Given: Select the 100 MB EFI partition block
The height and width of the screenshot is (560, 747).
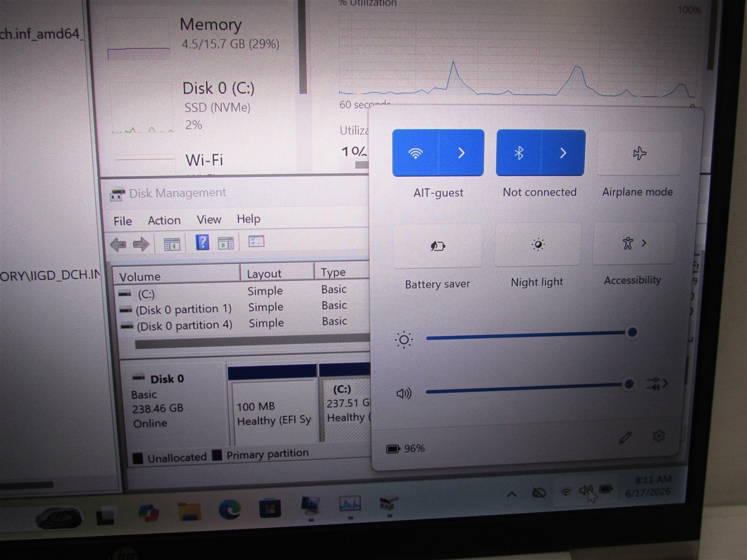Looking at the screenshot, I should [x=273, y=405].
